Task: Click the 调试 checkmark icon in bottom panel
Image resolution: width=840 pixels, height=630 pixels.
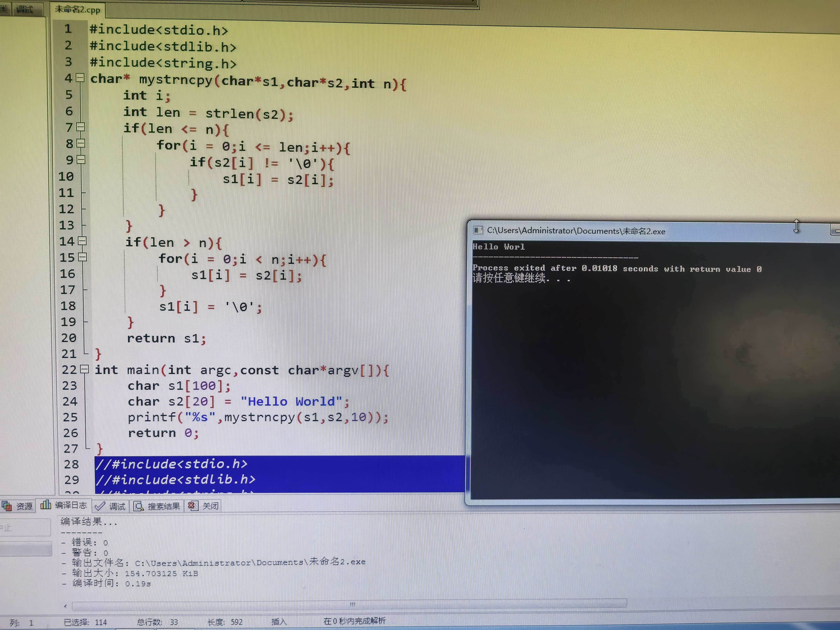Action: pyautogui.click(x=100, y=506)
